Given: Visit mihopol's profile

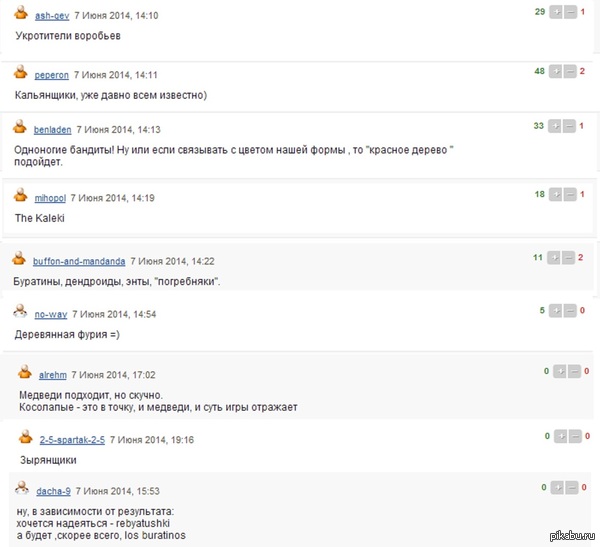Looking at the screenshot, I should (51, 198).
